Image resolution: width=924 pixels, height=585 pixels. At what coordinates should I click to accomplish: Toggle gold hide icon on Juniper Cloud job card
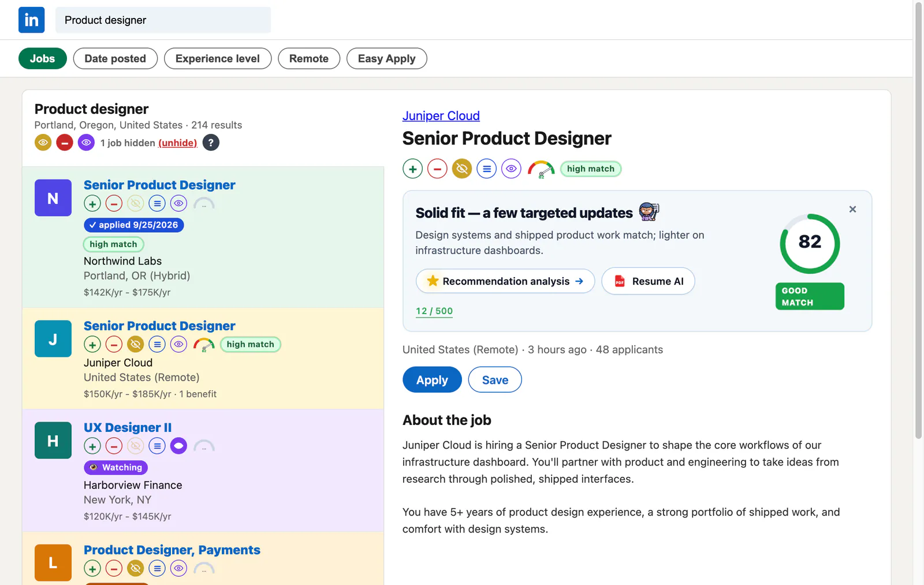tap(136, 344)
